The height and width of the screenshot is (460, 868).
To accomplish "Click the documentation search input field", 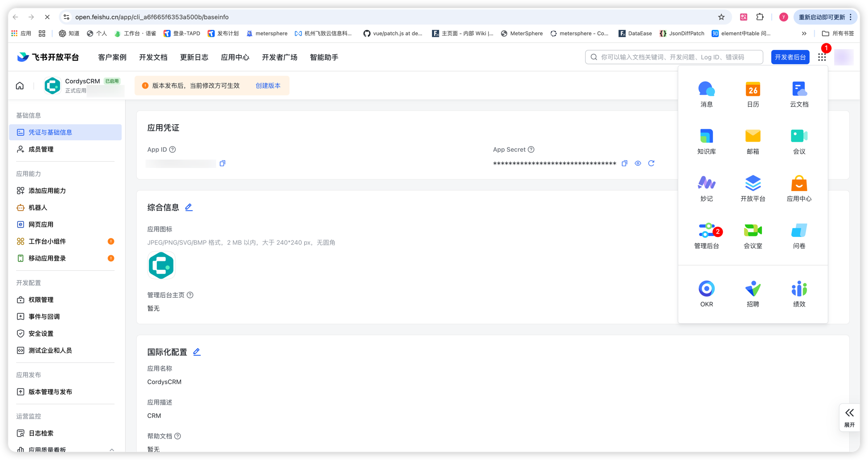I will [x=677, y=57].
